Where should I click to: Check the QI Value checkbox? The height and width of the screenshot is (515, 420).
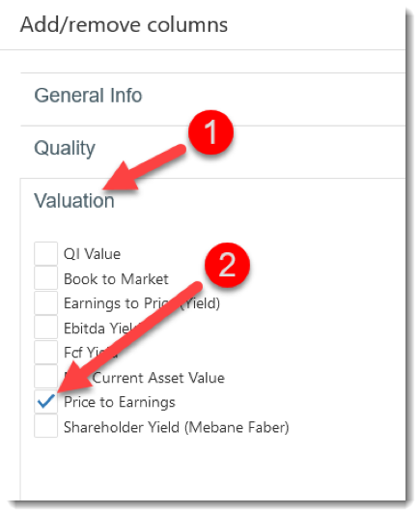(46, 253)
